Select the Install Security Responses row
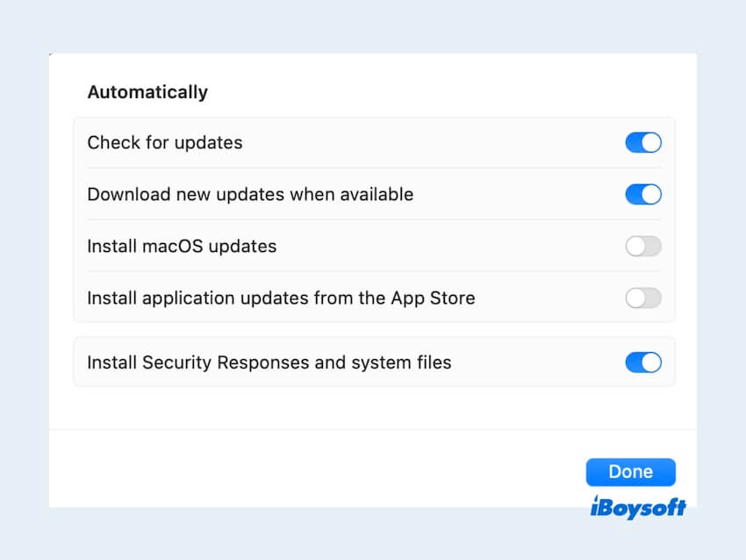This screenshot has height=560, width=746. click(x=269, y=362)
